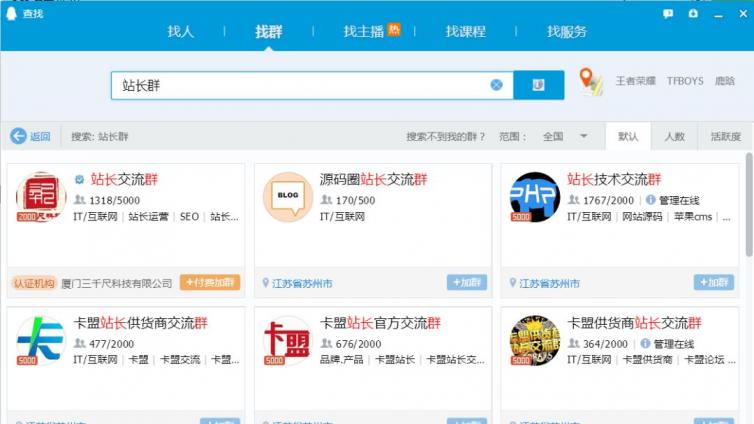
Task: Click member count 1767/2000
Action: [x=608, y=200]
